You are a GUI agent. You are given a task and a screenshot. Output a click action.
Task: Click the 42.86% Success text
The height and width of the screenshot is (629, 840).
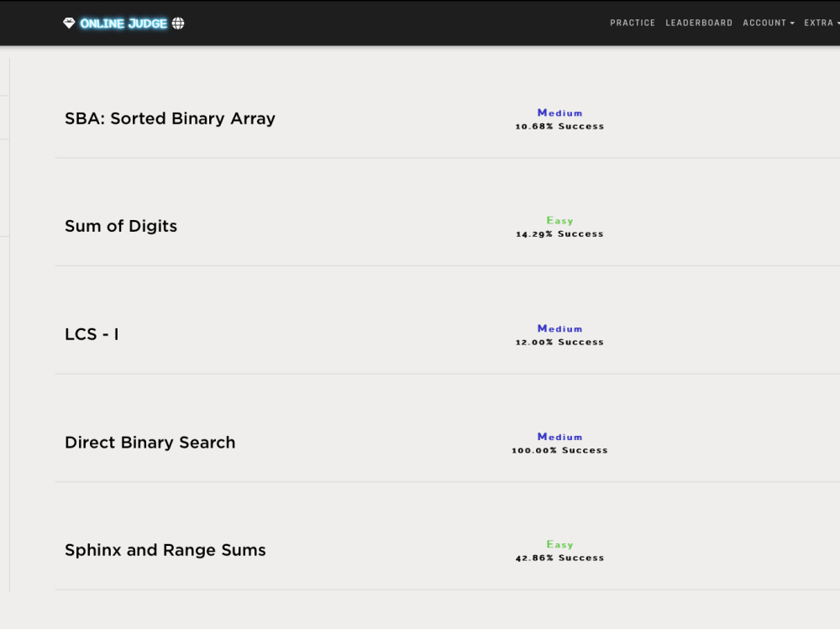(559, 558)
